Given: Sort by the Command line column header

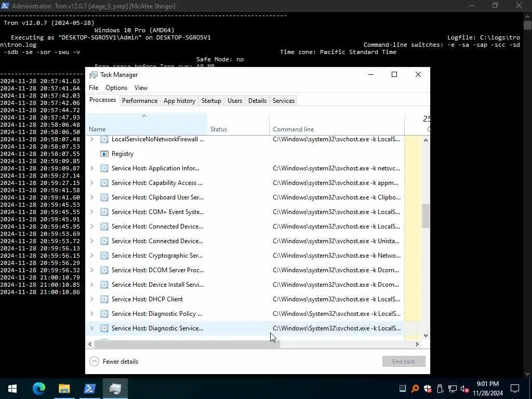Looking at the screenshot, I should click(337, 124).
